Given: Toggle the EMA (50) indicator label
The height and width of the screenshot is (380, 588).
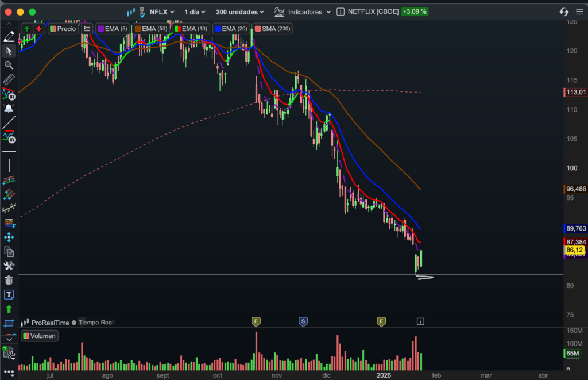Looking at the screenshot, I should [152, 29].
